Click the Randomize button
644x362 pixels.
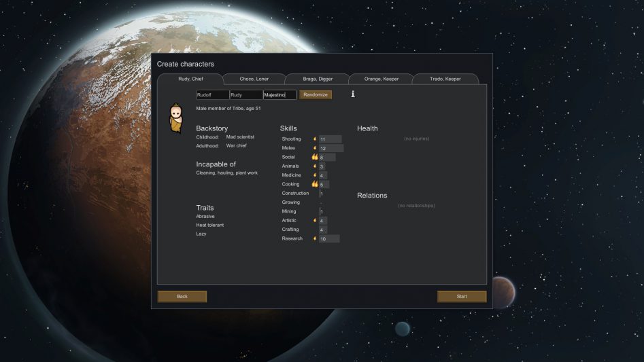tap(316, 94)
